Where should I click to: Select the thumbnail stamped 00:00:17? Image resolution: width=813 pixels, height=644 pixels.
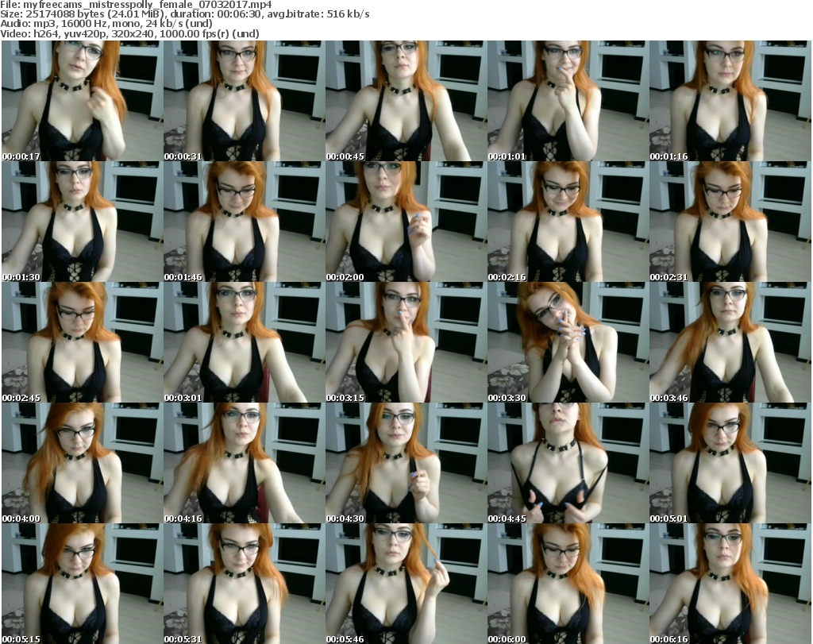(x=83, y=101)
